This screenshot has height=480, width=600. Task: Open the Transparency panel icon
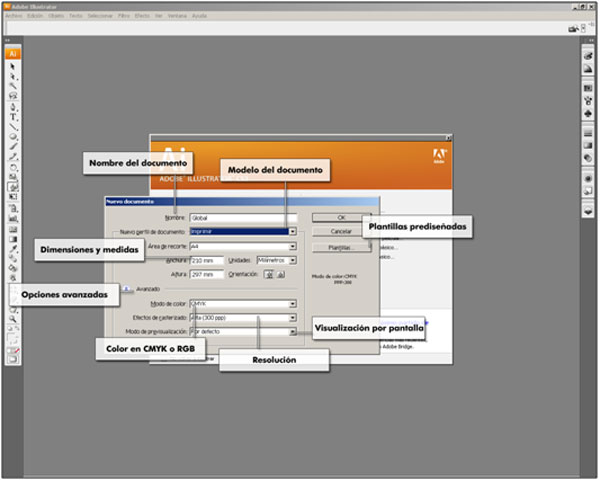(x=588, y=158)
